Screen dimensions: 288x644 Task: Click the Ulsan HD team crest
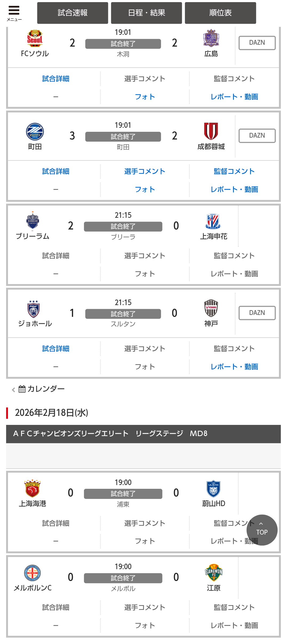(214, 489)
